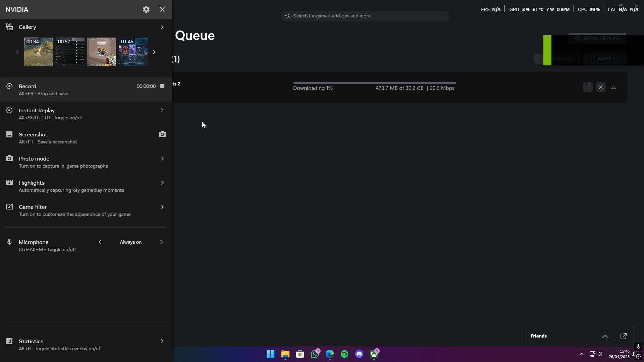Show hidden system tray icons
Viewport: 644px width, 362px height.
[x=582, y=354]
